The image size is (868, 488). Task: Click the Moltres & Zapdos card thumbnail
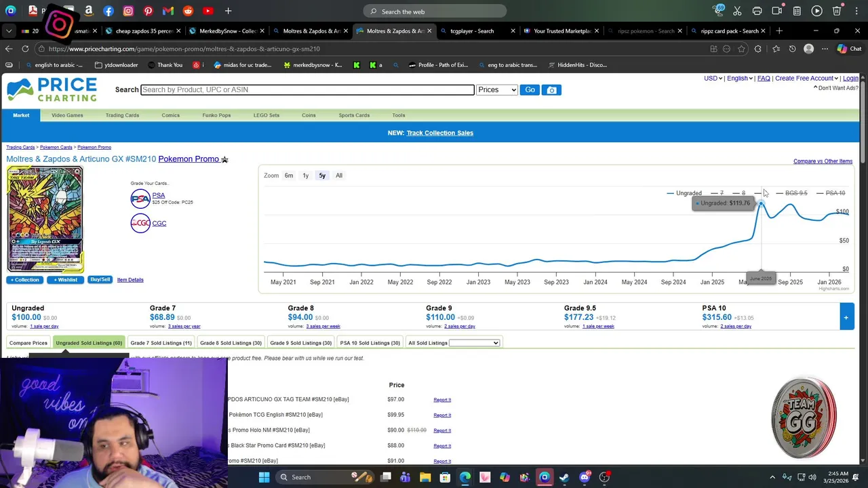point(45,220)
